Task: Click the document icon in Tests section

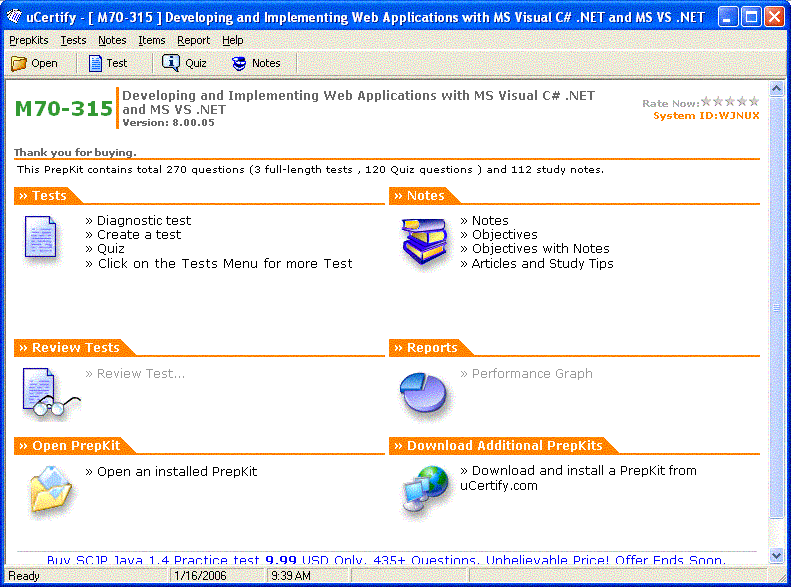Action: click(x=40, y=237)
